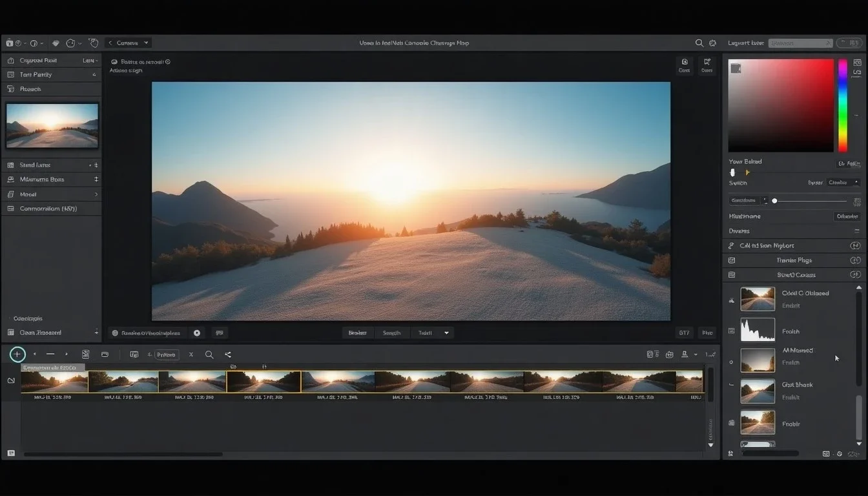Click the Oibaeke button in the right panel
Viewport: 868px width, 496px height.
point(847,216)
